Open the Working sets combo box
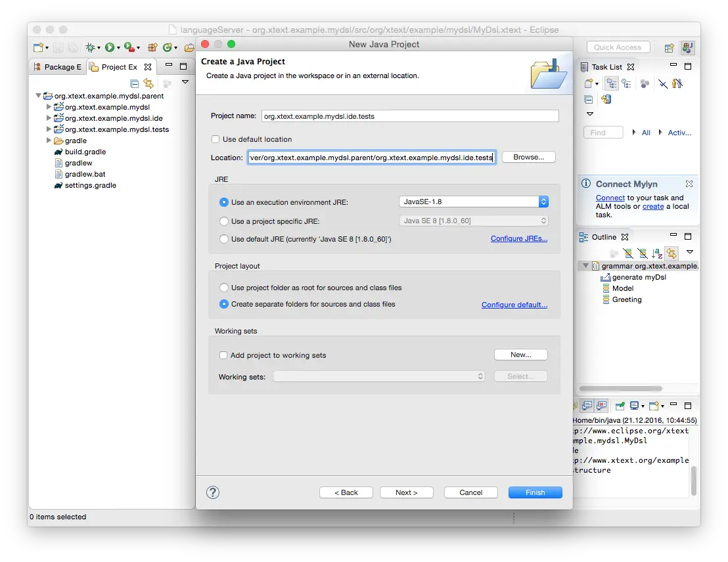Image resolution: width=728 pixels, height=562 pixels. [379, 376]
